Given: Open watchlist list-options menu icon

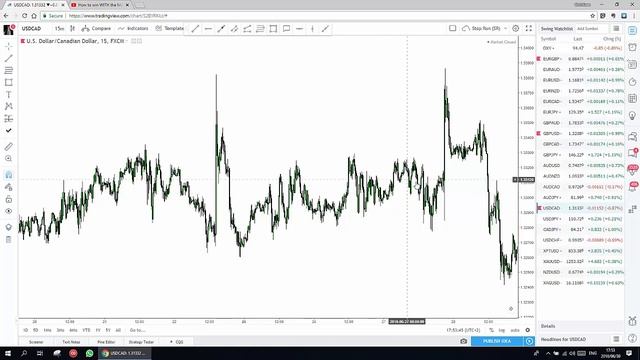Looking at the screenshot, I should [x=616, y=29].
